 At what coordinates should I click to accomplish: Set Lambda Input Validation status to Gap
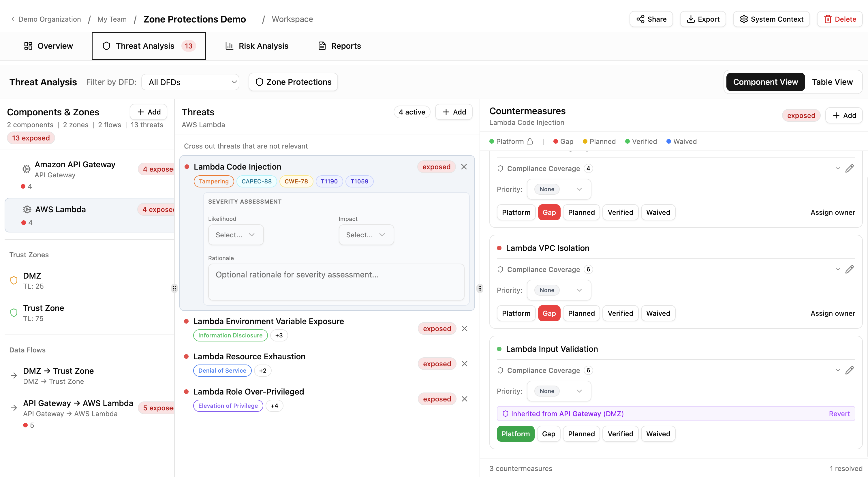548,434
